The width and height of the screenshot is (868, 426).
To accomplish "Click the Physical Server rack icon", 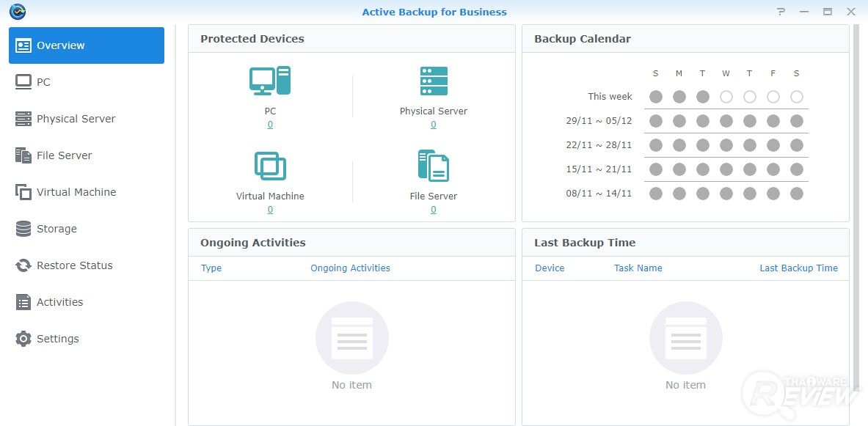I will pos(434,81).
